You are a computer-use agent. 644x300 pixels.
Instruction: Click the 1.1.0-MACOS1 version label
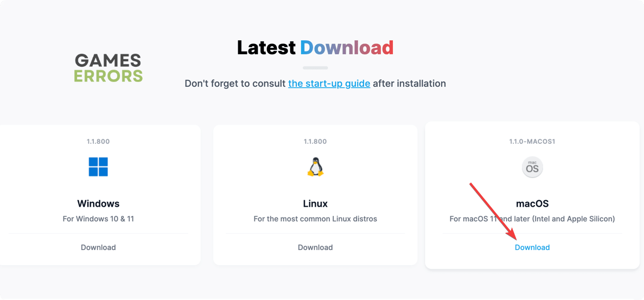coord(532,142)
